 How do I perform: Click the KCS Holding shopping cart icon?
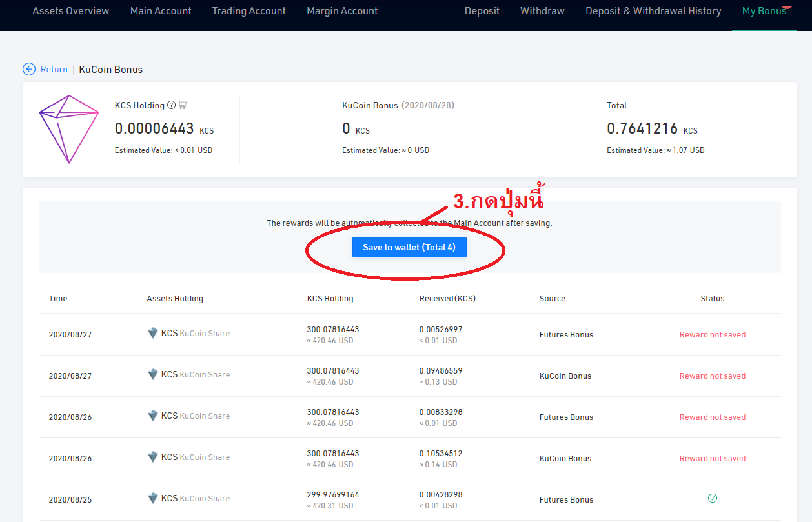click(x=183, y=105)
